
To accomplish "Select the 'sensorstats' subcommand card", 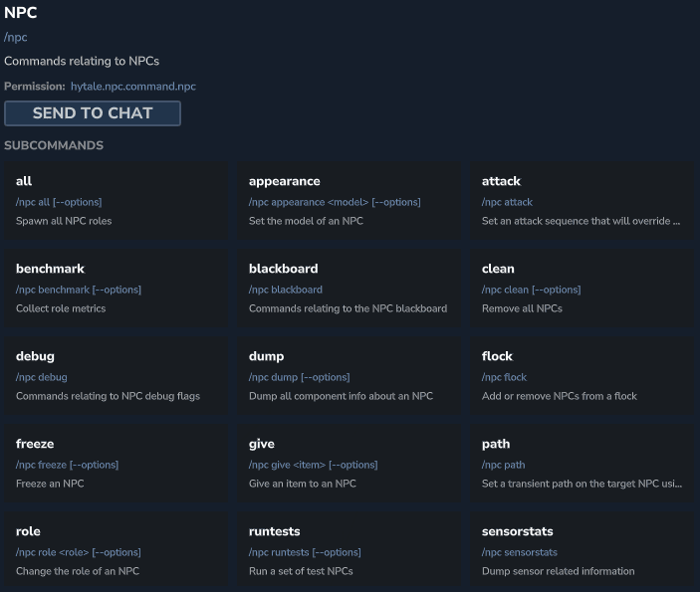I will tap(583, 551).
